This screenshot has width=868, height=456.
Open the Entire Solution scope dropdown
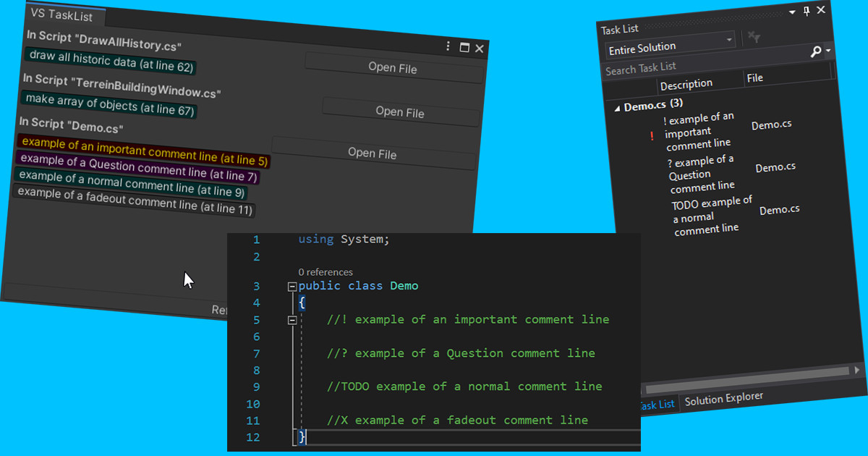click(670, 47)
